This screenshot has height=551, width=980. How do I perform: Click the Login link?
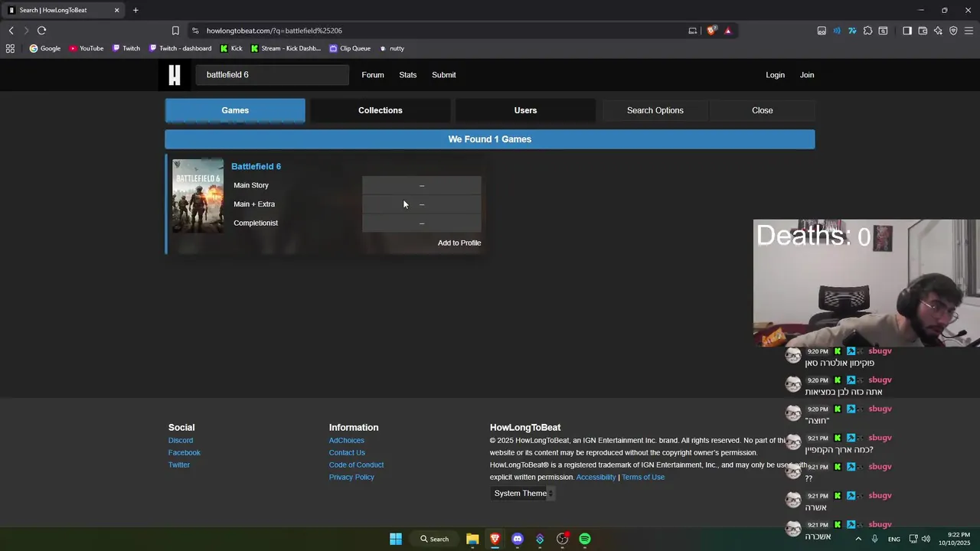pyautogui.click(x=776, y=75)
